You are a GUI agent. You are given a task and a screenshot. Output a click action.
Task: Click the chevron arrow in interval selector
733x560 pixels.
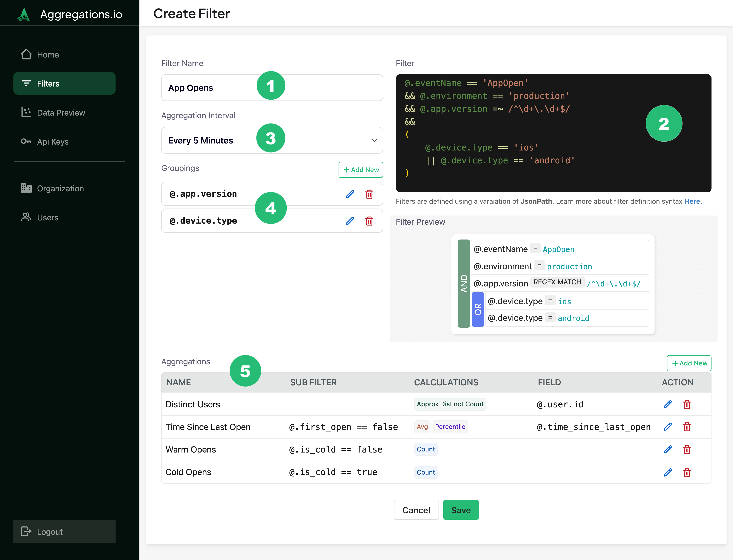374,140
